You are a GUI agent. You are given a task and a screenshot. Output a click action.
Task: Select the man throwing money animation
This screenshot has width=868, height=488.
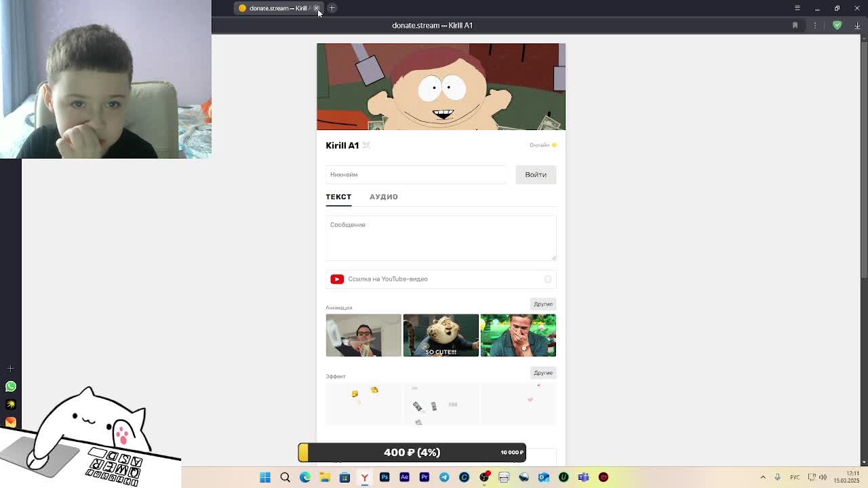click(x=363, y=335)
